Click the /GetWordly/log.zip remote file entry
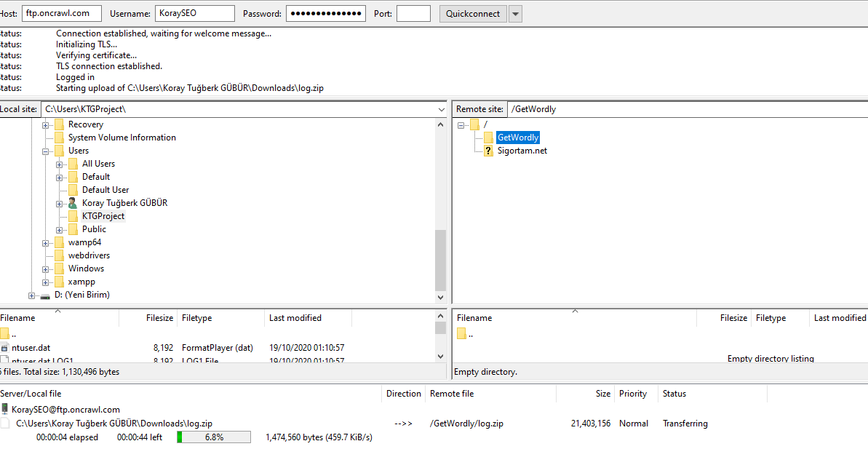Screen dimensions: 868x457 coord(466,424)
